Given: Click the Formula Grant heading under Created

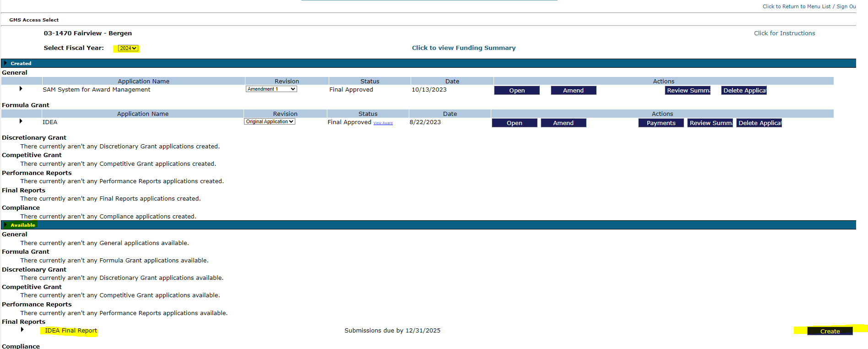Looking at the screenshot, I should pos(26,105).
